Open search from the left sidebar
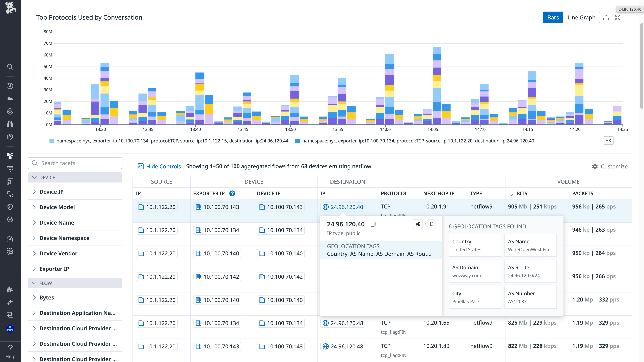Image resolution: width=644 pixels, height=362 pixels. 10,67
